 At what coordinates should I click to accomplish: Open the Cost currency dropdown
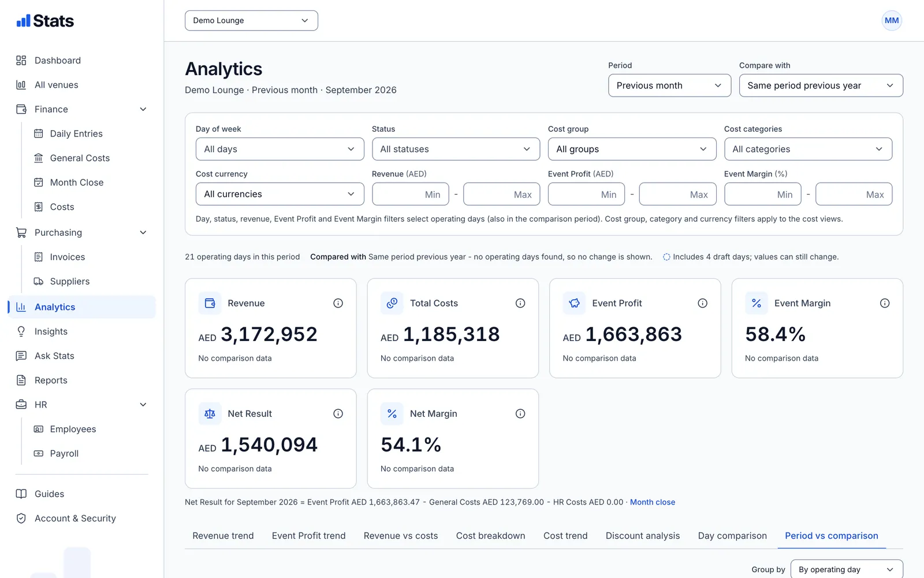(x=280, y=194)
